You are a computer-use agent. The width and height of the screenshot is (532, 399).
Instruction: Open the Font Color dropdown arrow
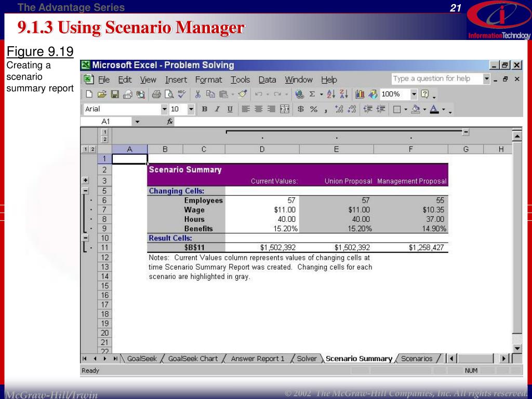[443, 110]
